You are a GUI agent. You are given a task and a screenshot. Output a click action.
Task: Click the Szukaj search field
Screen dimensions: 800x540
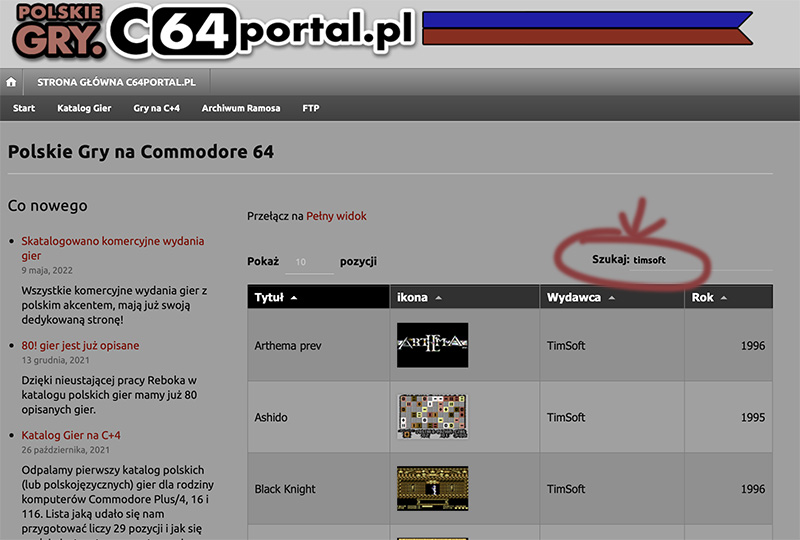click(701, 260)
